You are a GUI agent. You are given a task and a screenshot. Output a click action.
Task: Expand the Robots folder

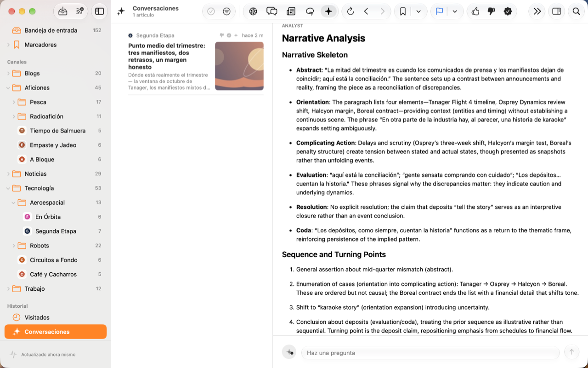pos(14,246)
